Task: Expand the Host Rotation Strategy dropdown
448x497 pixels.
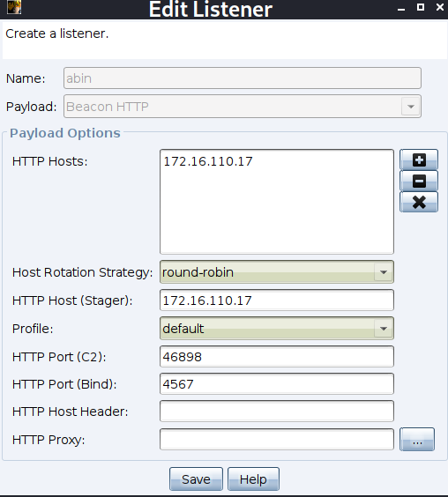Action: pos(277,272)
